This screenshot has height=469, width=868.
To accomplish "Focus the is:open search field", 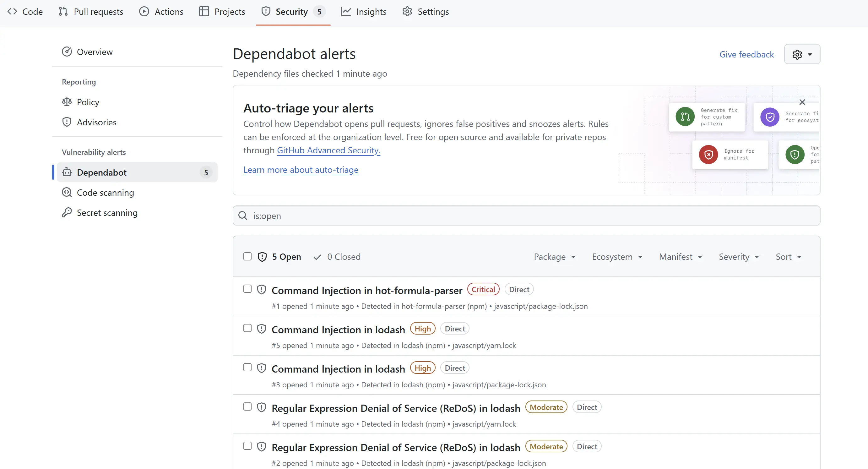I will point(526,215).
